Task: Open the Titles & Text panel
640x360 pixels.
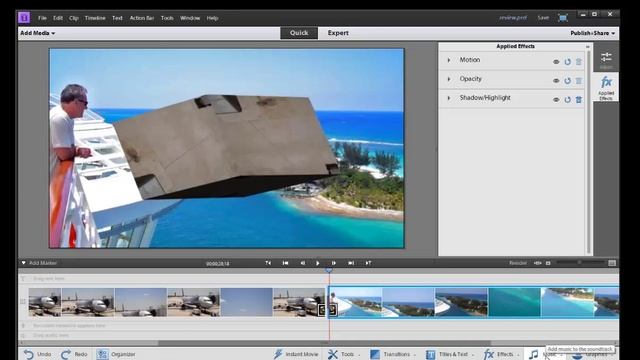Action: [450, 354]
